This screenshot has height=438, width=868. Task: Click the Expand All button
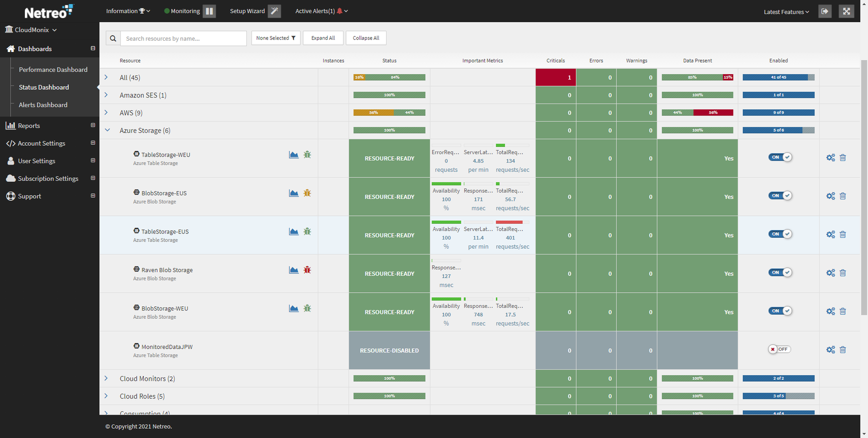(x=323, y=38)
